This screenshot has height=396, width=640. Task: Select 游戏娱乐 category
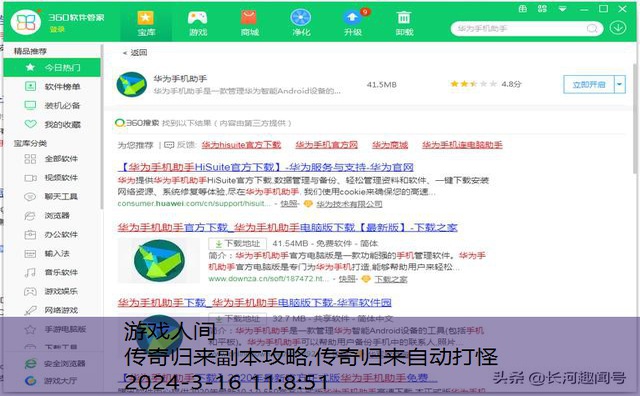(52, 291)
